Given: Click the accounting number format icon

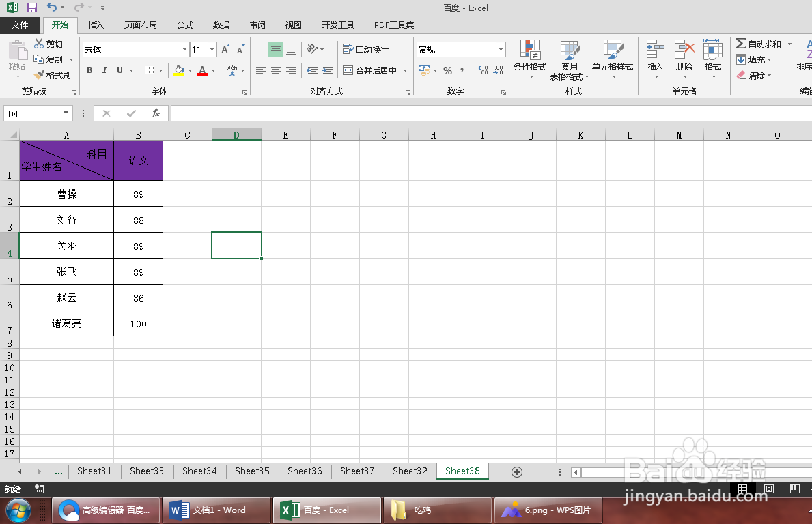Looking at the screenshot, I should tap(424, 70).
